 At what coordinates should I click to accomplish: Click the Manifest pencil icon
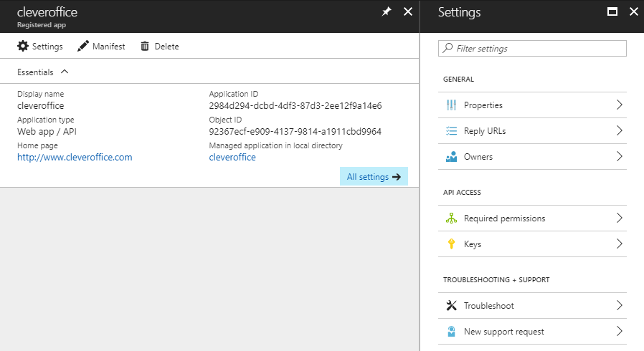point(83,46)
